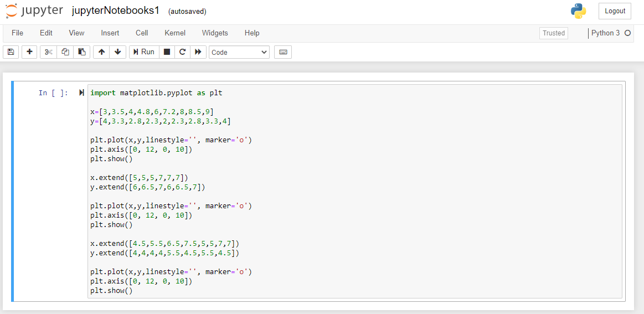
Task: Cut selected cells with scissors icon
Action: point(49,52)
